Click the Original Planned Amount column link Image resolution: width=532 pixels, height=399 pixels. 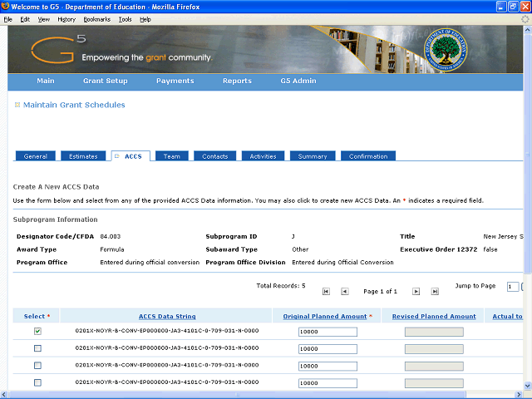(325, 316)
